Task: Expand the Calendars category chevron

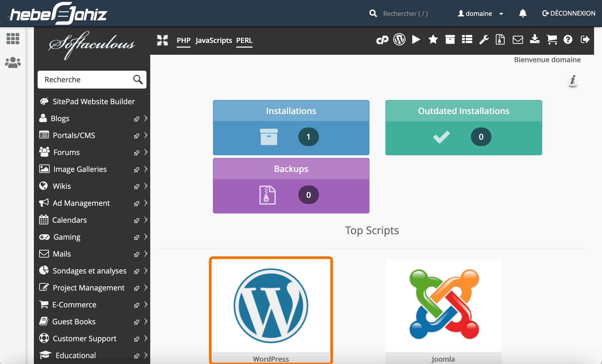Action: (145, 220)
